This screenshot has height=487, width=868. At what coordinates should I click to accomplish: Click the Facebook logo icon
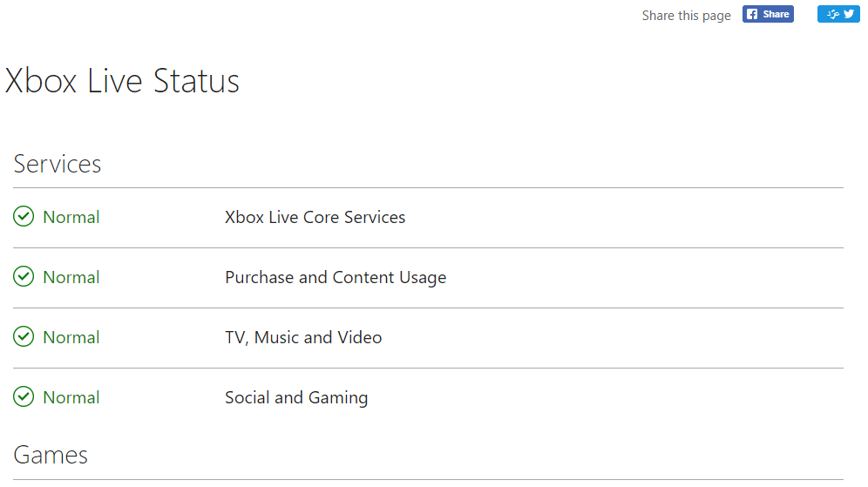tap(752, 15)
